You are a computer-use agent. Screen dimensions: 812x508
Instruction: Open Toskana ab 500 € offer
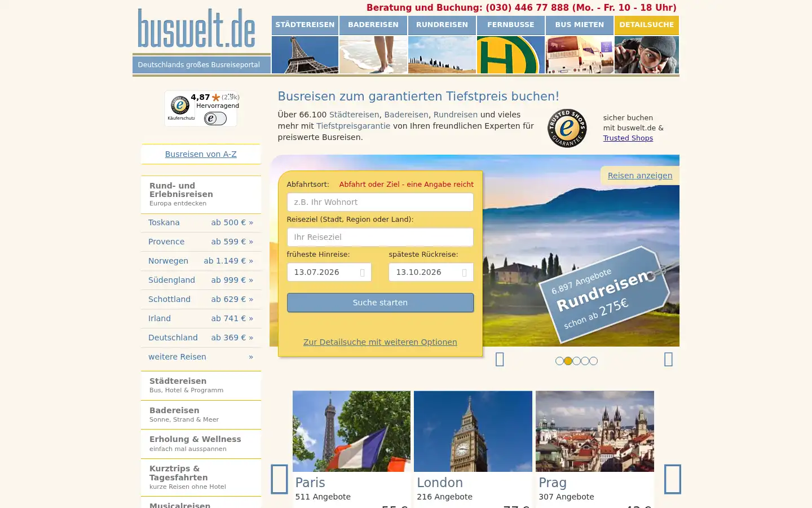tap(201, 222)
